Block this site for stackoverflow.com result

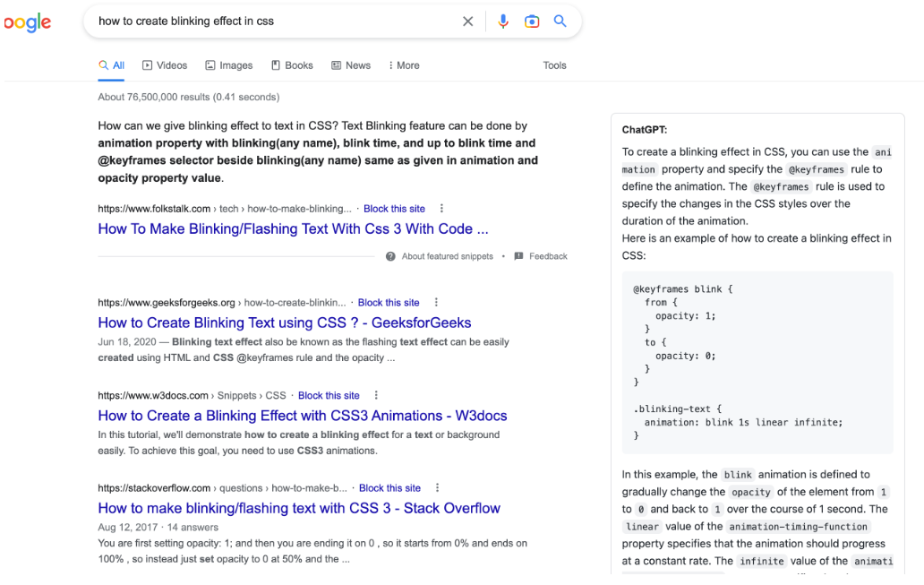pyautogui.click(x=390, y=488)
